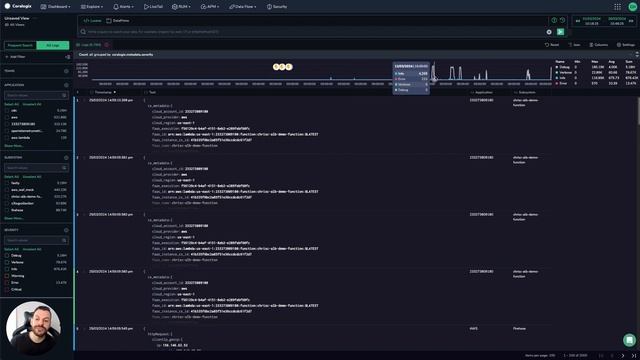This screenshot has height=360, width=640.
Task: Jump to last results page arrow
Action: click(x=633, y=356)
